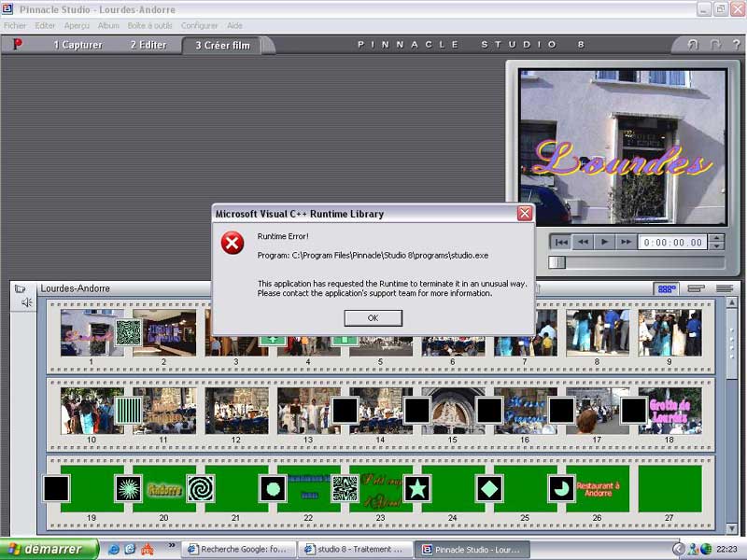Click the fast rewind button
747x560 pixels.
click(583, 242)
